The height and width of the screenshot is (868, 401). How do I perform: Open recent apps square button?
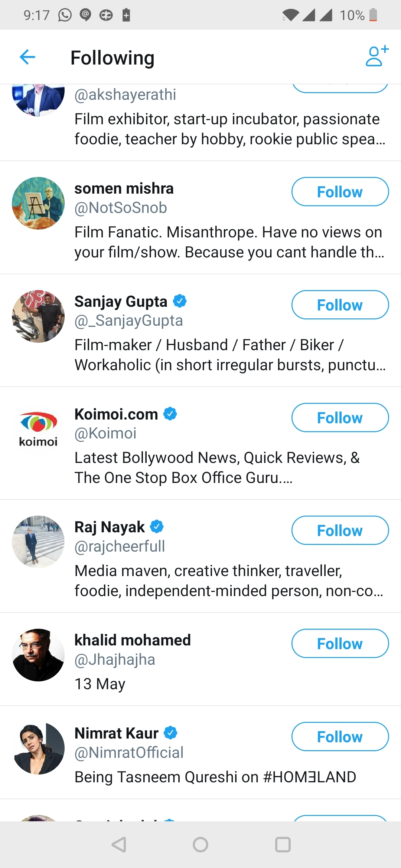(283, 845)
